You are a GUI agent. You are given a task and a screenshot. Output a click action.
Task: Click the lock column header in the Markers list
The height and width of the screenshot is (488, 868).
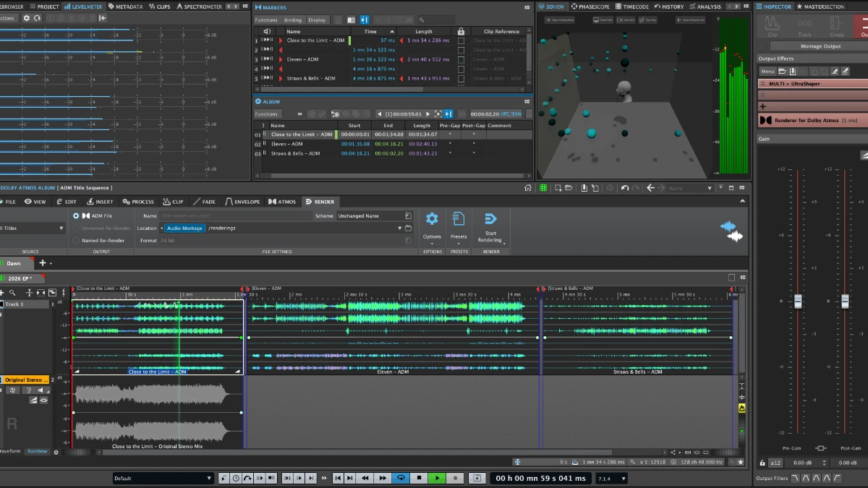click(x=461, y=32)
